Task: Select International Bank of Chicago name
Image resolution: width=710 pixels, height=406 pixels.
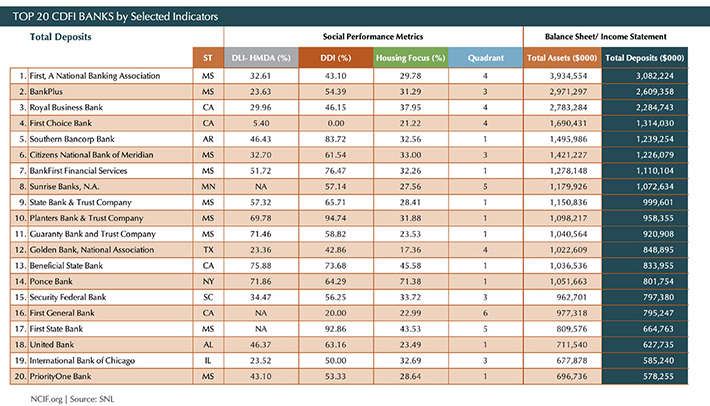Action: coord(82,361)
